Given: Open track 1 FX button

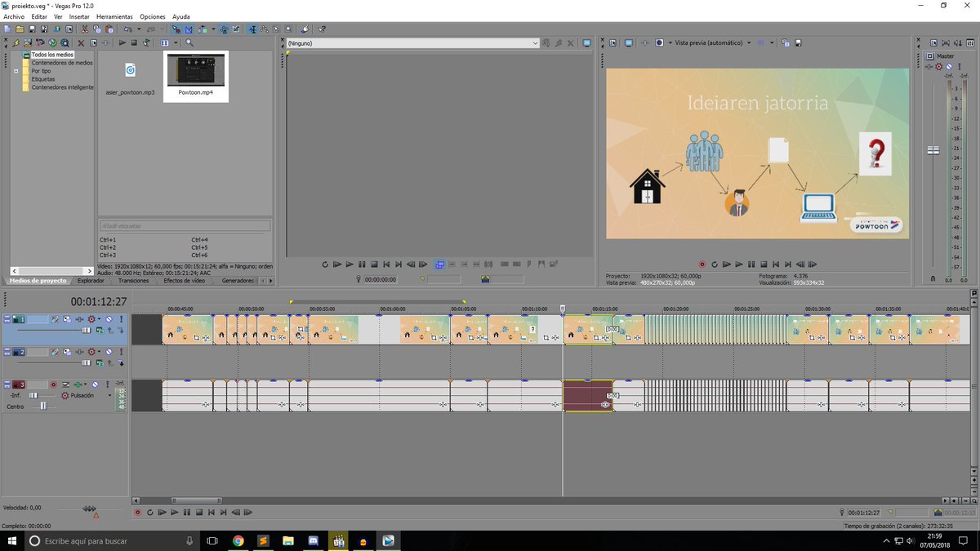Looking at the screenshot, I should [80, 319].
